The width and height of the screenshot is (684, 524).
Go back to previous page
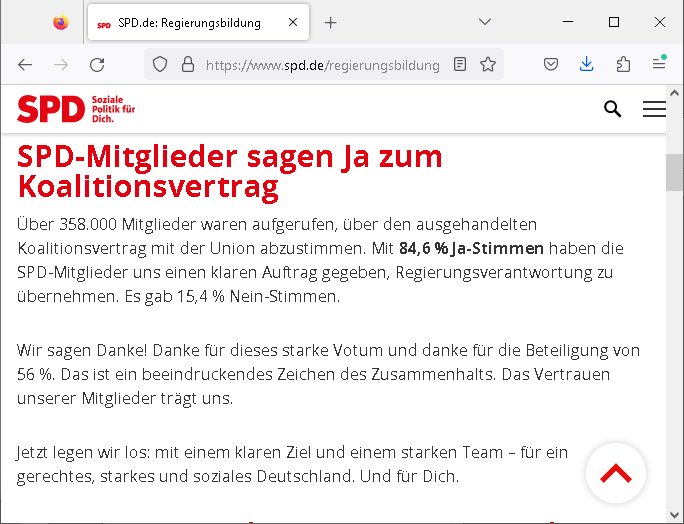point(25,65)
